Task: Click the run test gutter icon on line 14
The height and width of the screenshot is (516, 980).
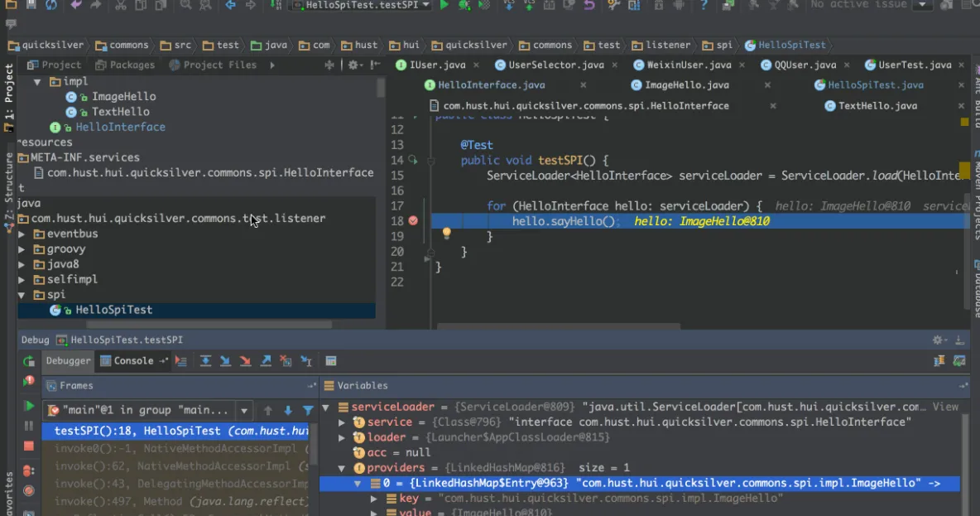Action: tap(412, 160)
